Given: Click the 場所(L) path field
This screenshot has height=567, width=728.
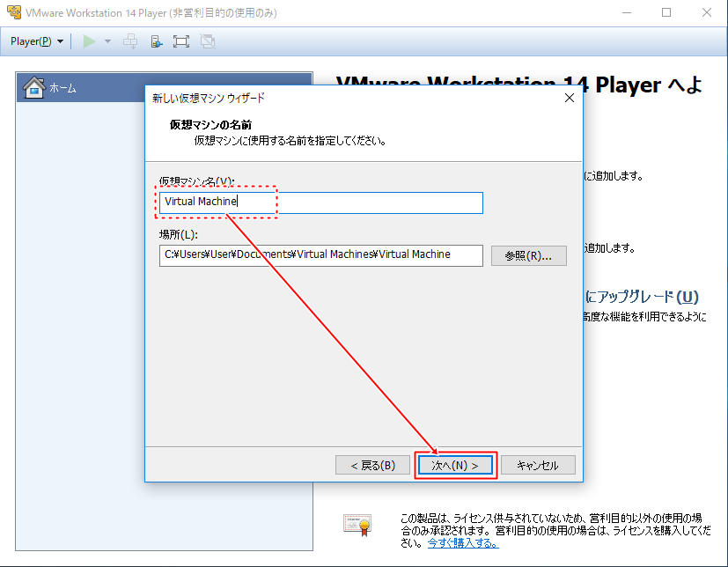Looking at the screenshot, I should (x=320, y=255).
